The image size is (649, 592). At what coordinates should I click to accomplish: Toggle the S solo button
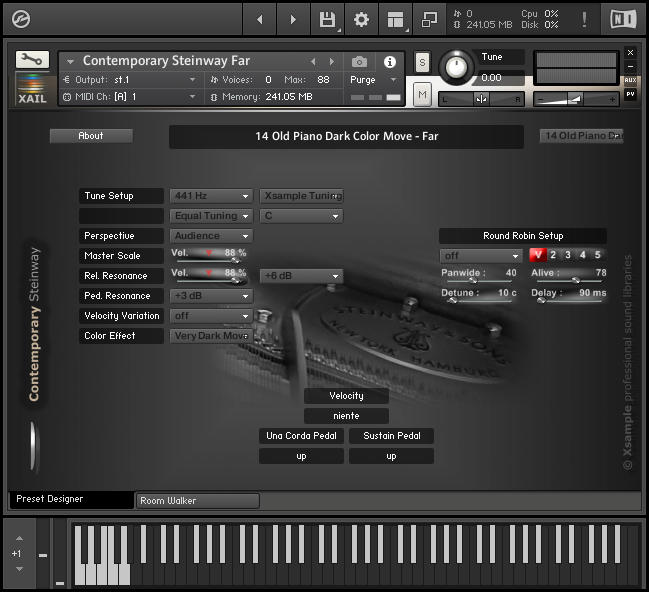click(422, 62)
